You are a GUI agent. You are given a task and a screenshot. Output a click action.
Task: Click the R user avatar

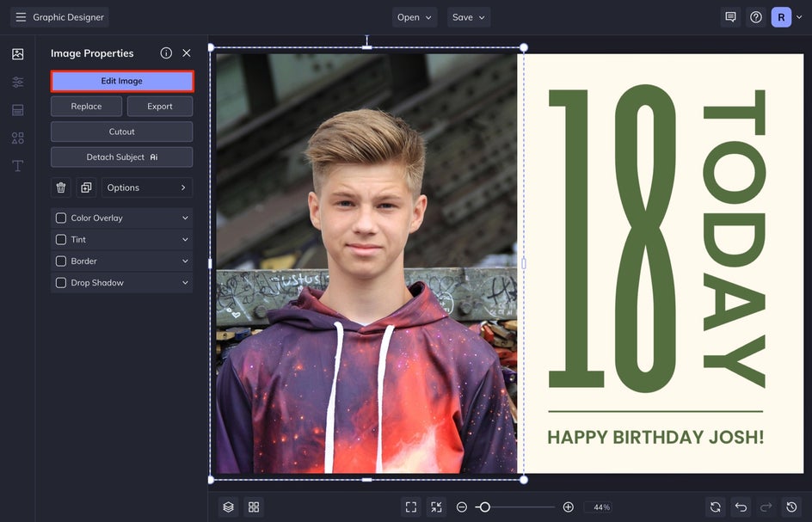781,17
